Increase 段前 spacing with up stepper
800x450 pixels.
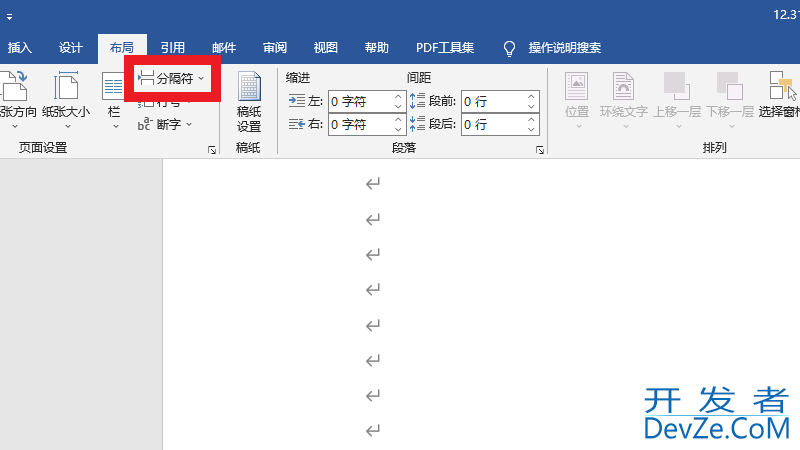pyautogui.click(x=531, y=96)
